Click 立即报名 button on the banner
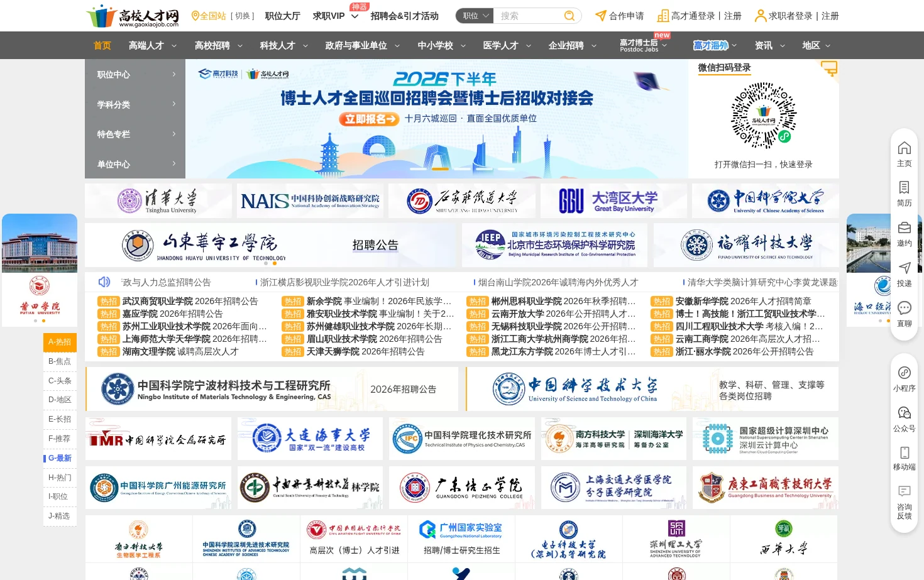 tap(370, 118)
